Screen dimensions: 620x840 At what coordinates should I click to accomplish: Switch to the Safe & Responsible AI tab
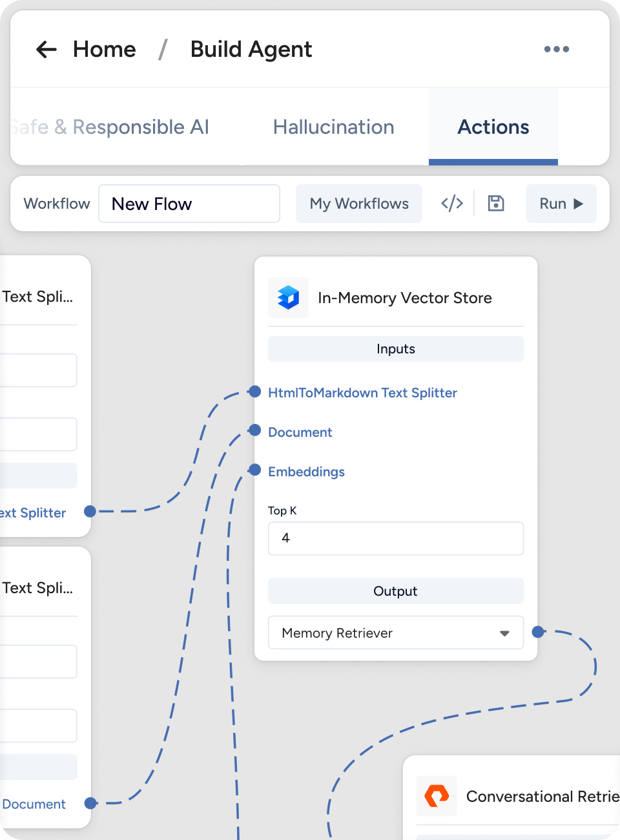pos(110,127)
